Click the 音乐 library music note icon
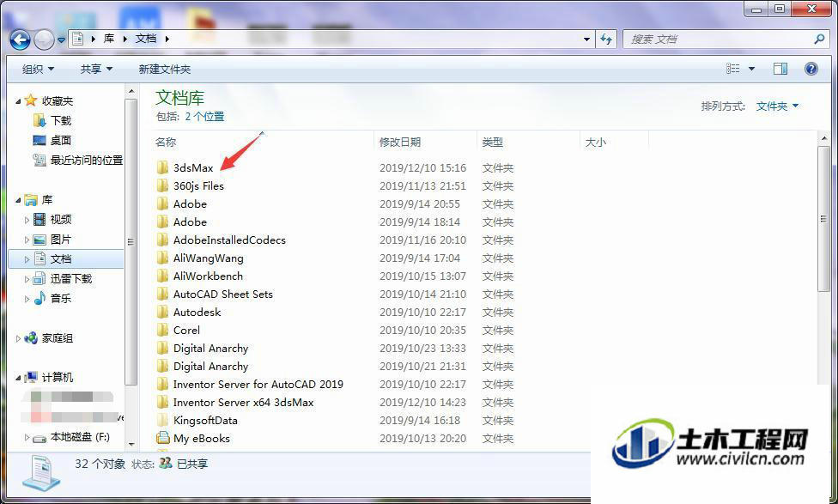The width and height of the screenshot is (838, 504). click(x=39, y=298)
